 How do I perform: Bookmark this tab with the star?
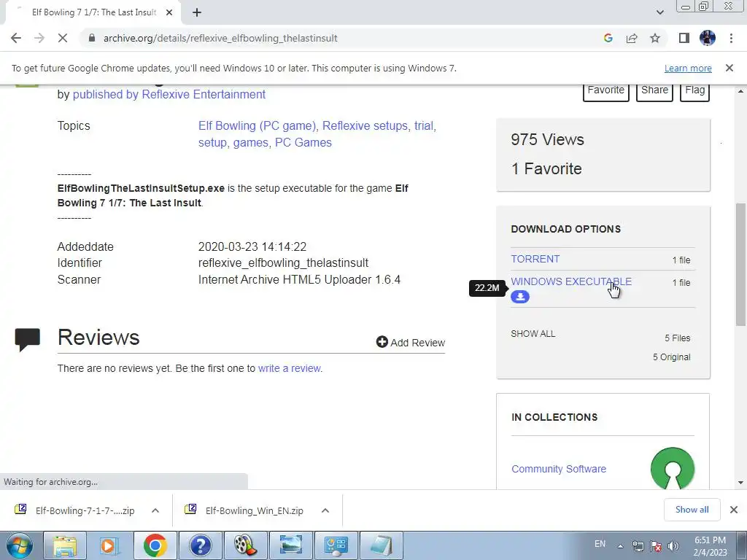pos(655,38)
